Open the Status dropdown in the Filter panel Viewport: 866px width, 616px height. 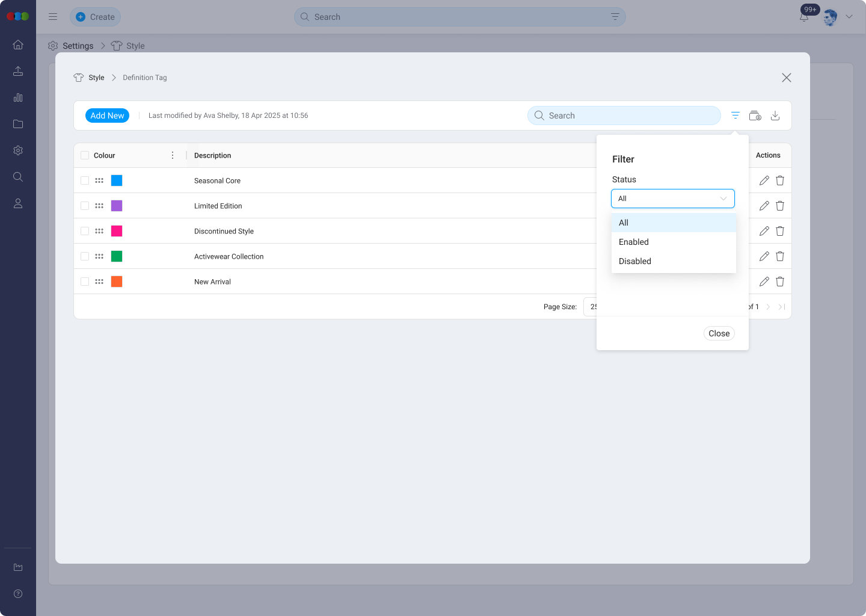click(672, 199)
